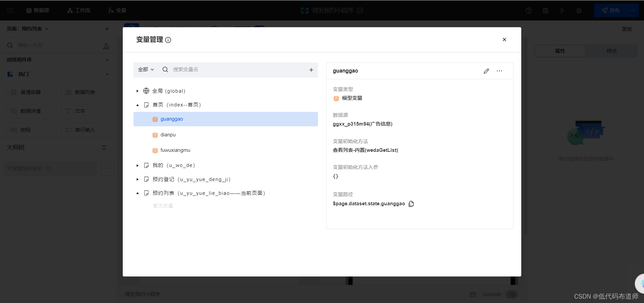Image resolution: width=644 pixels, height=303 pixels.
Task: Add a new variable with the plus icon
Action: [x=311, y=70]
